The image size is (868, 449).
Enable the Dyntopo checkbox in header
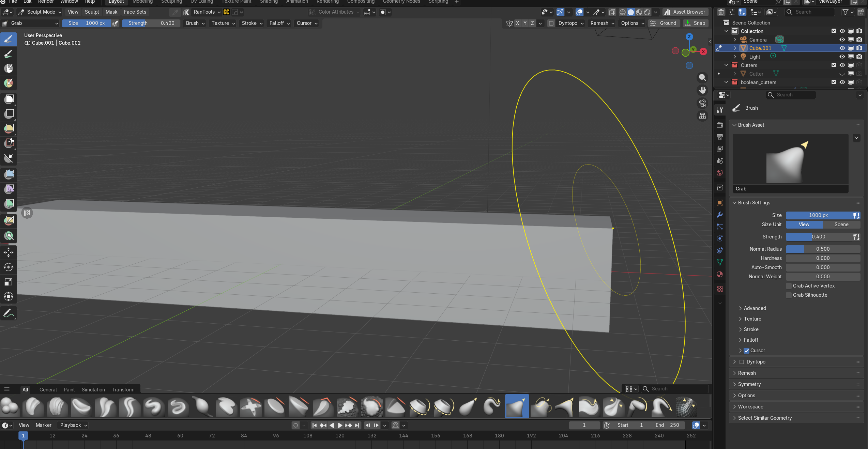tap(551, 23)
